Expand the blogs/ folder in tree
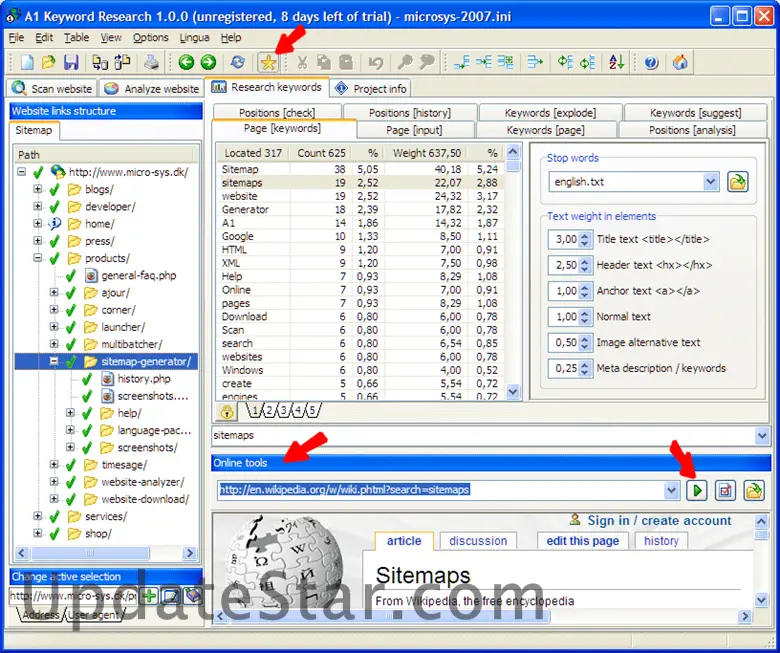Image resolution: width=780 pixels, height=653 pixels. click(38, 189)
